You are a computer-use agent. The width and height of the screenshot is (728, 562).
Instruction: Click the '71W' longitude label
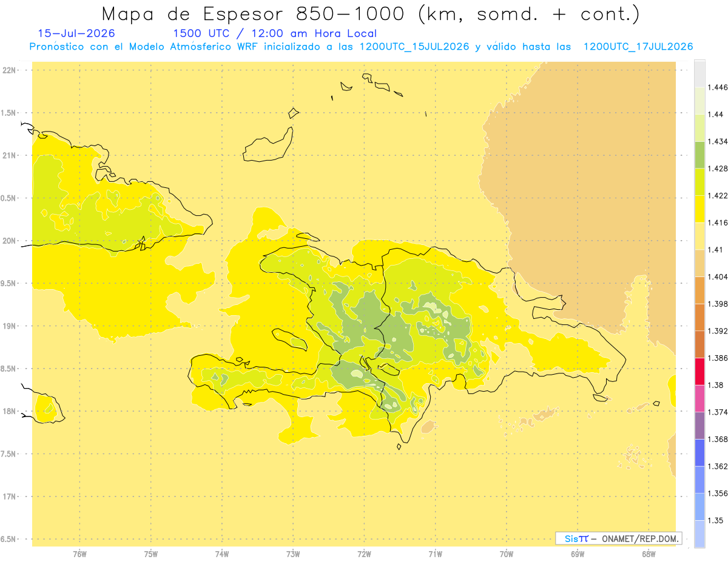point(435,555)
